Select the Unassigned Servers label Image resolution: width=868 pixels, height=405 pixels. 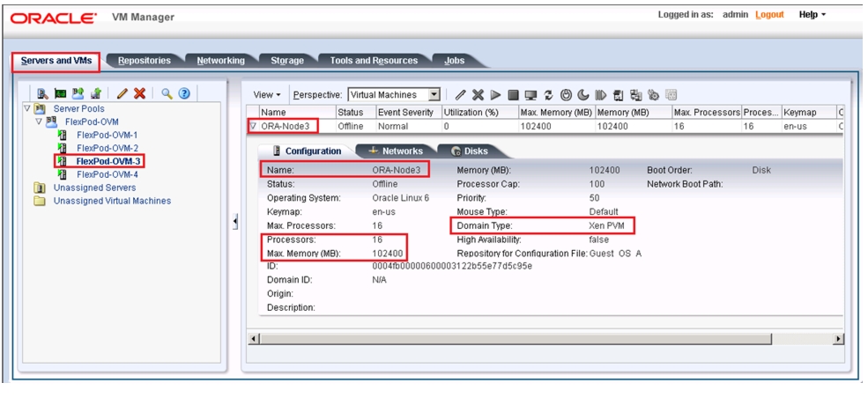pyautogui.click(x=94, y=188)
